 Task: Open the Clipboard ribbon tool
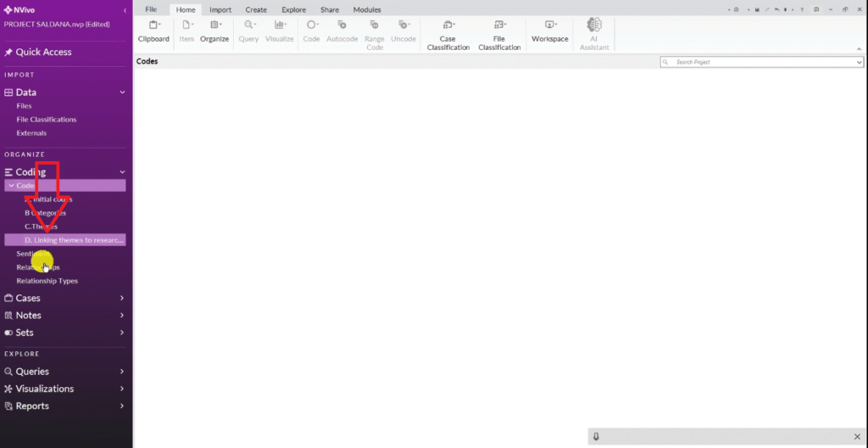[x=153, y=31]
